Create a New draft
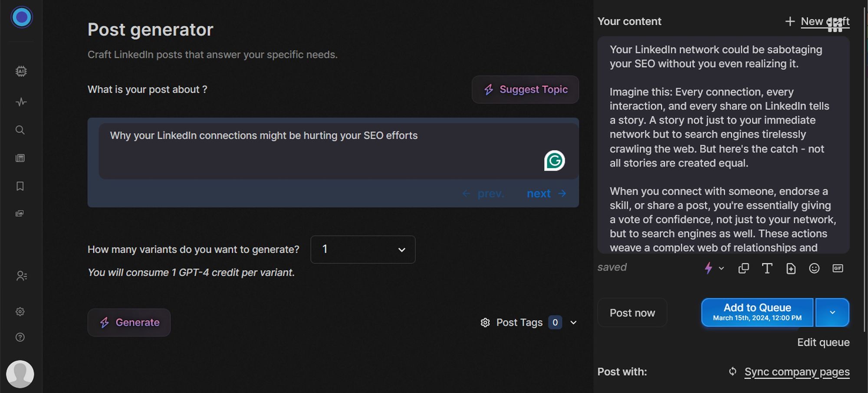 tap(825, 21)
